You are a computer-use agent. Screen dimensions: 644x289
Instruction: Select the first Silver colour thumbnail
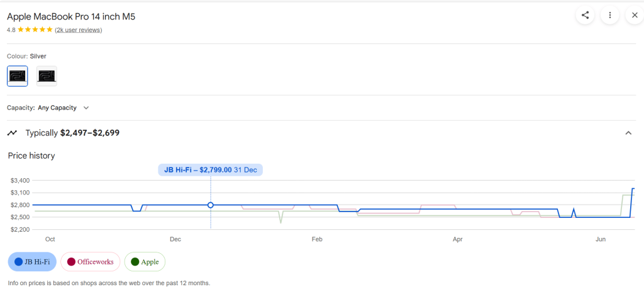(17, 76)
